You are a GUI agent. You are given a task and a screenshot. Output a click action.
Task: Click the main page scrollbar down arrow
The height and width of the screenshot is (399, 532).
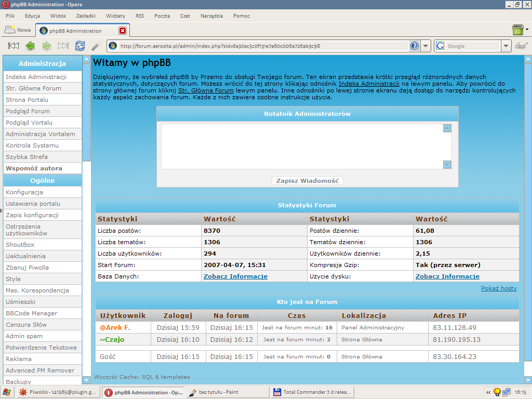528,380
